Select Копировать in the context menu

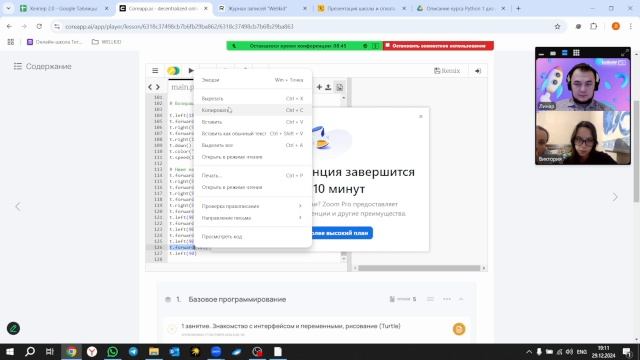[253, 110]
